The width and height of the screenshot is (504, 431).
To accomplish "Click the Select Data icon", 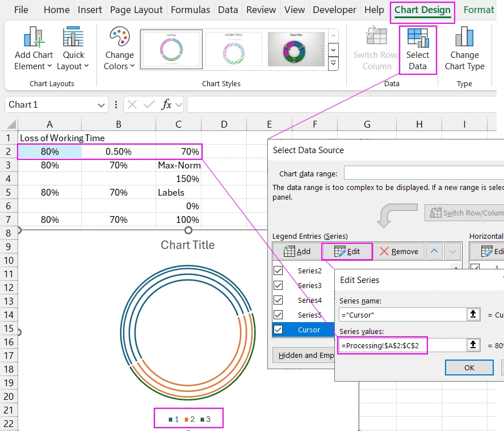I will pyautogui.click(x=418, y=48).
